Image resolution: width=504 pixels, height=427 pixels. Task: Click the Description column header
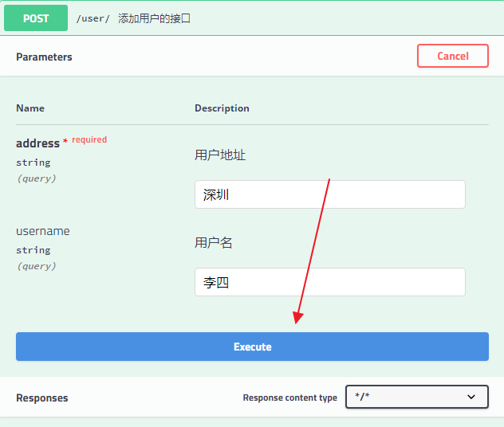click(222, 108)
